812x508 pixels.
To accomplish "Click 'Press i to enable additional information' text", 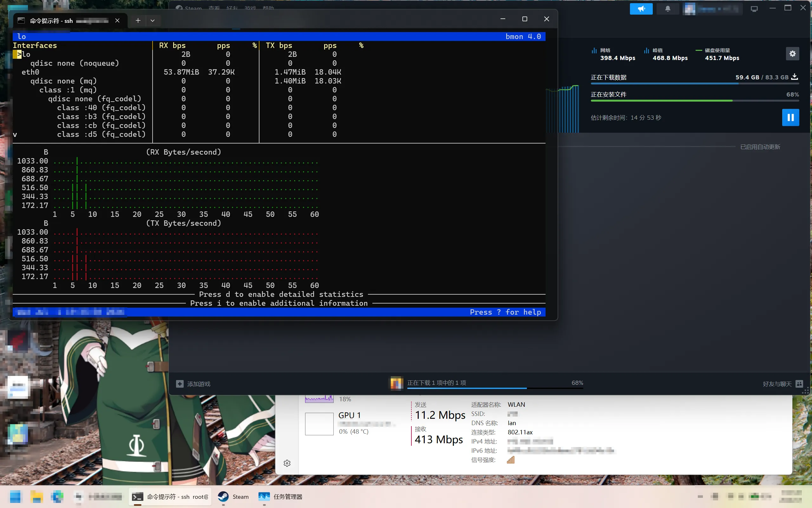I will click(279, 303).
